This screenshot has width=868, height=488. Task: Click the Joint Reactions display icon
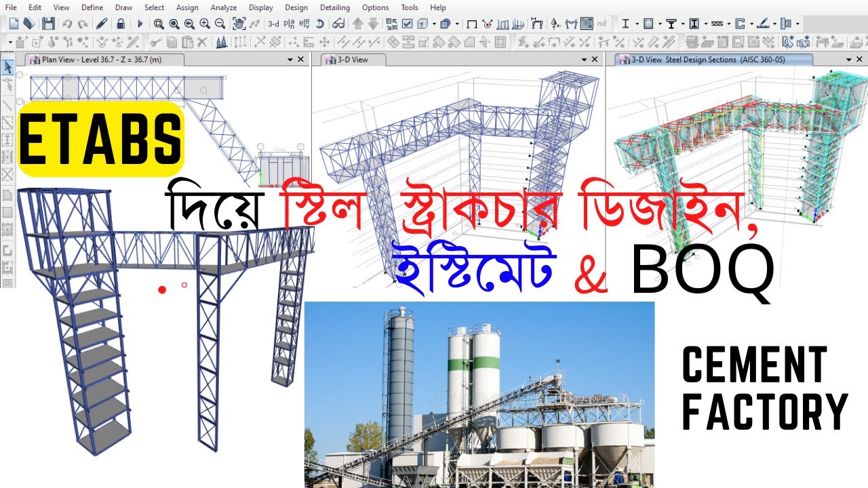click(488, 24)
